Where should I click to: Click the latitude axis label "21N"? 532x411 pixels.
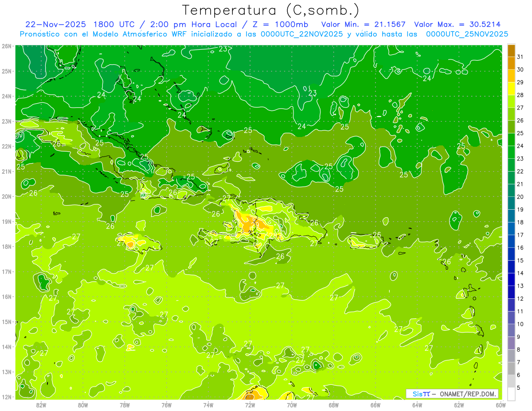point(7,171)
